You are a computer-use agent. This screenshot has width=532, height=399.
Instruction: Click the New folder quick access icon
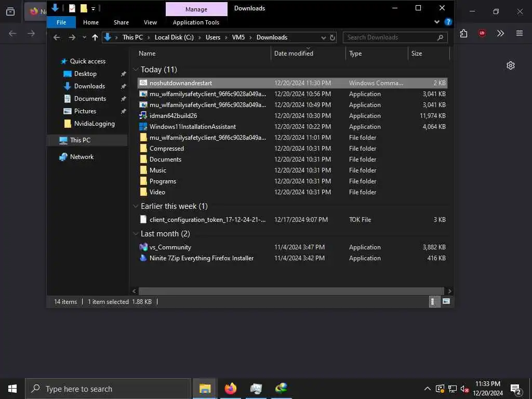pos(84,8)
